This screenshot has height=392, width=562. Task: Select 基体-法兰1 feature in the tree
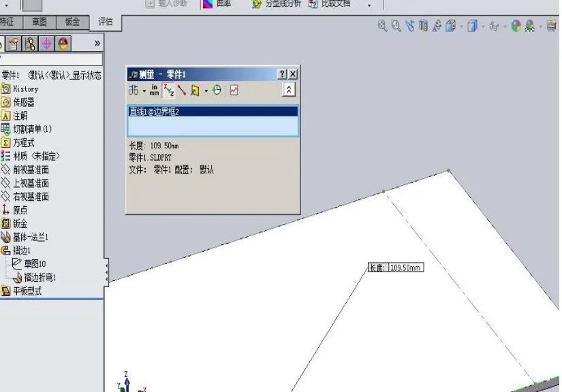coord(25,237)
